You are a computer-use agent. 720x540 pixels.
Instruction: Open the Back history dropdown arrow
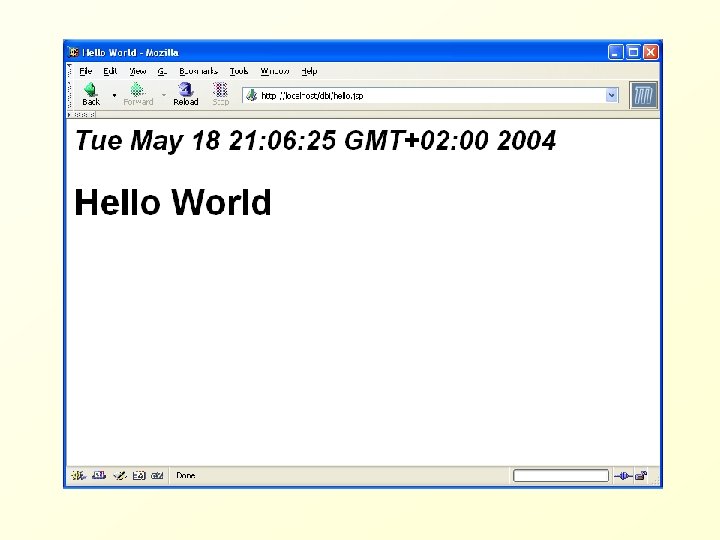[x=114, y=95]
